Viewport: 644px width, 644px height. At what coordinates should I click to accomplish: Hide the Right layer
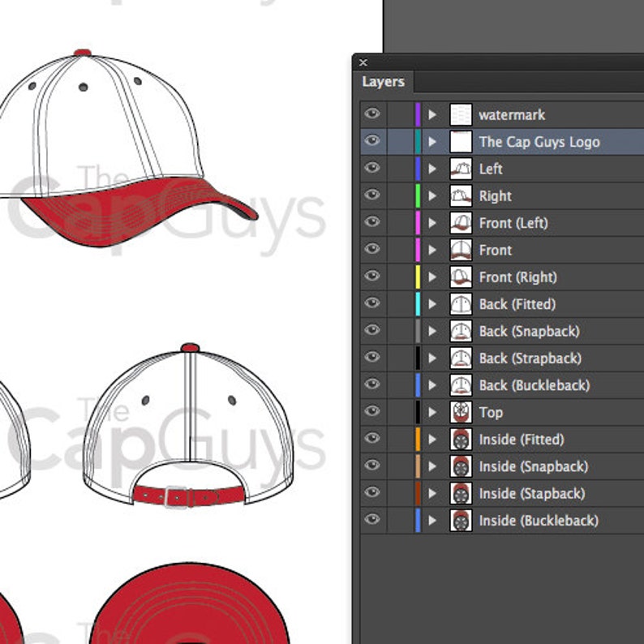pyautogui.click(x=372, y=195)
